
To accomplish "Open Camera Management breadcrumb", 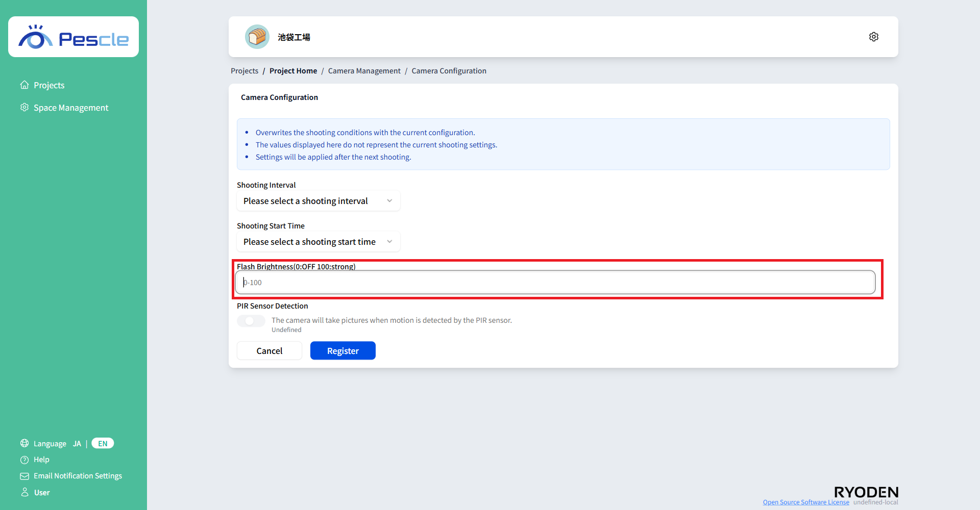I will point(364,71).
